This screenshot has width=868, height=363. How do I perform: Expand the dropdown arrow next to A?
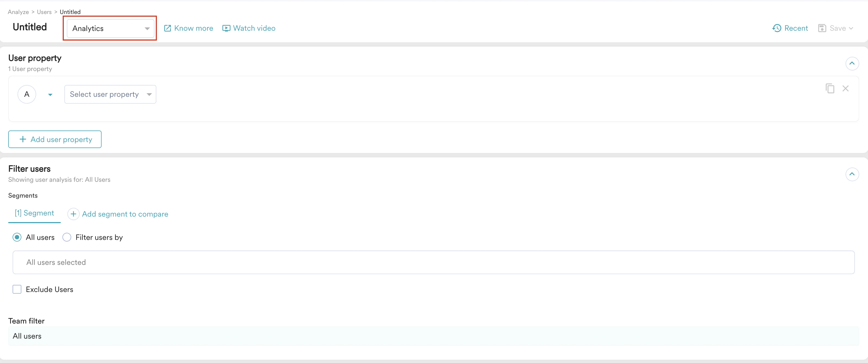pos(50,95)
